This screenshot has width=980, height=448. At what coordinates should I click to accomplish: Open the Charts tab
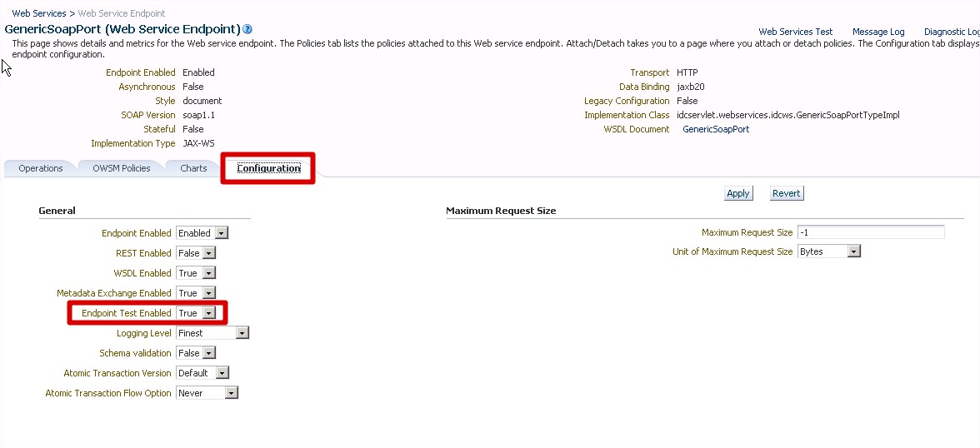[193, 168]
